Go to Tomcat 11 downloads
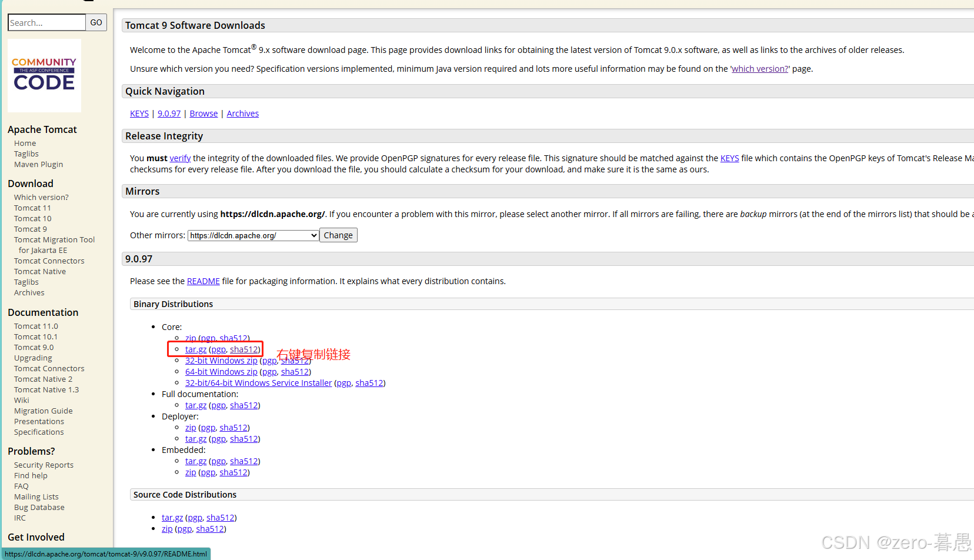974x560 pixels. (x=32, y=207)
